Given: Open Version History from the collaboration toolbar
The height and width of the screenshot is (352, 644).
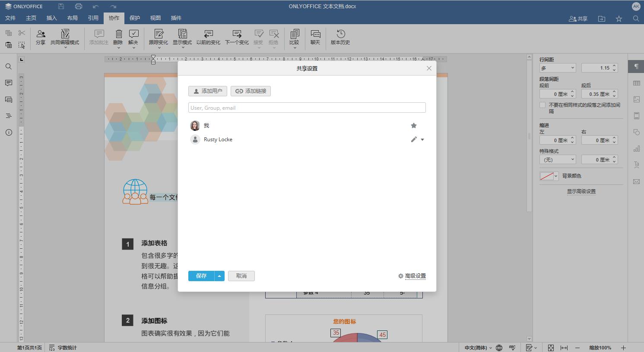Looking at the screenshot, I should pos(340,37).
